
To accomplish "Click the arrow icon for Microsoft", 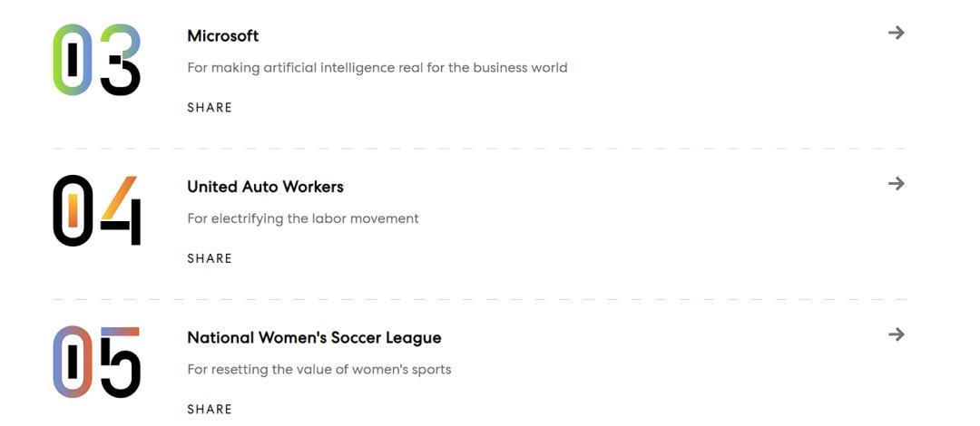I will 896,33.
